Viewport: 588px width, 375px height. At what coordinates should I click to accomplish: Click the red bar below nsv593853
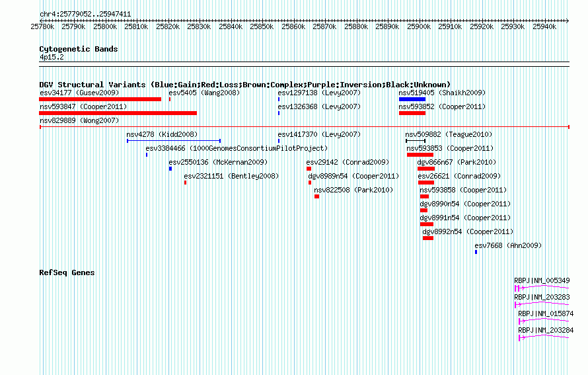[x=420, y=155]
